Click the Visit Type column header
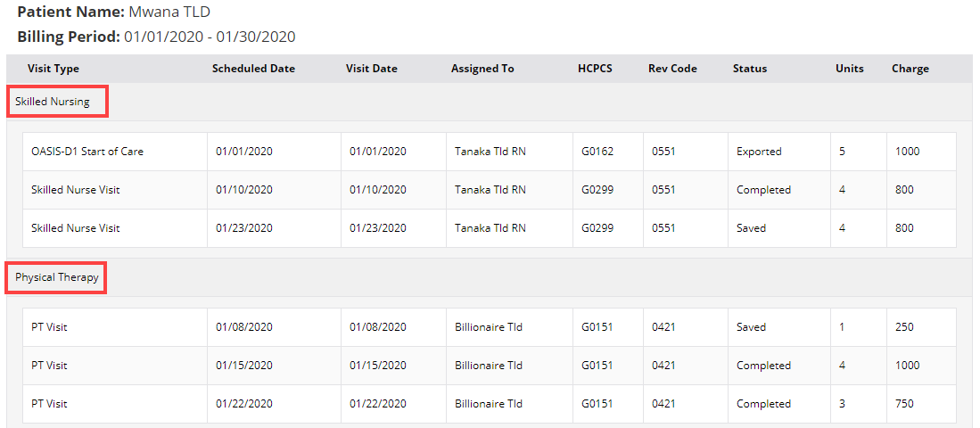This screenshot has height=428, width=980. tap(54, 69)
